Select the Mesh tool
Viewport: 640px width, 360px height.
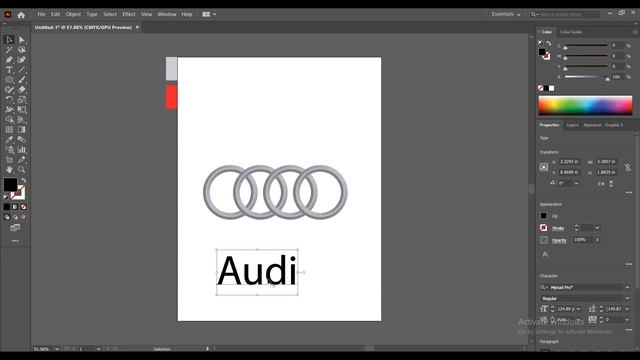pos(9,130)
